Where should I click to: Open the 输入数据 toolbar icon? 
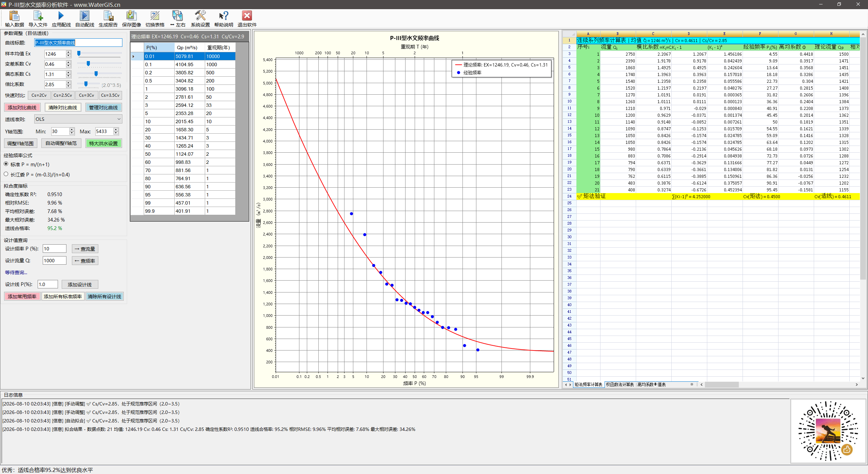tap(14, 19)
